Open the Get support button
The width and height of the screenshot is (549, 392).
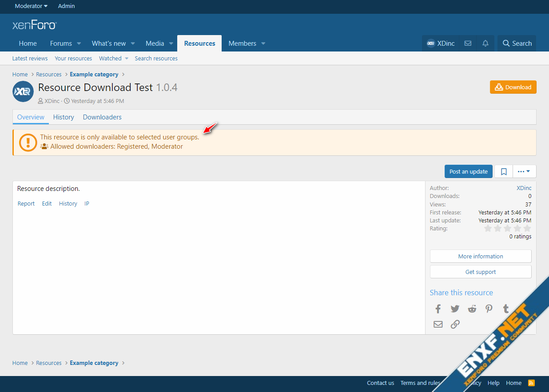pyautogui.click(x=481, y=272)
